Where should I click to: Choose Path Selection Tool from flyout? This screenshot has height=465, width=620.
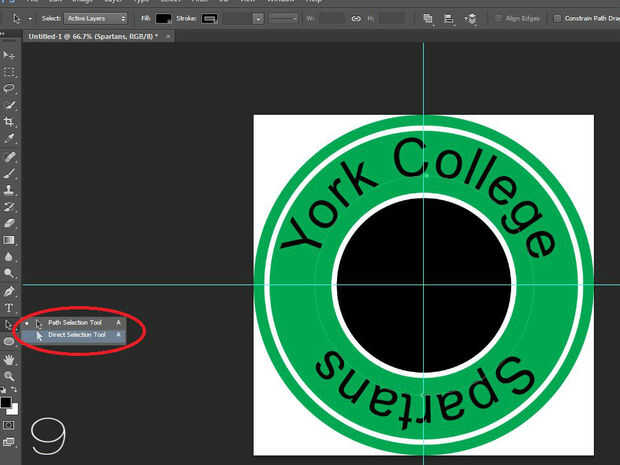(x=74, y=323)
